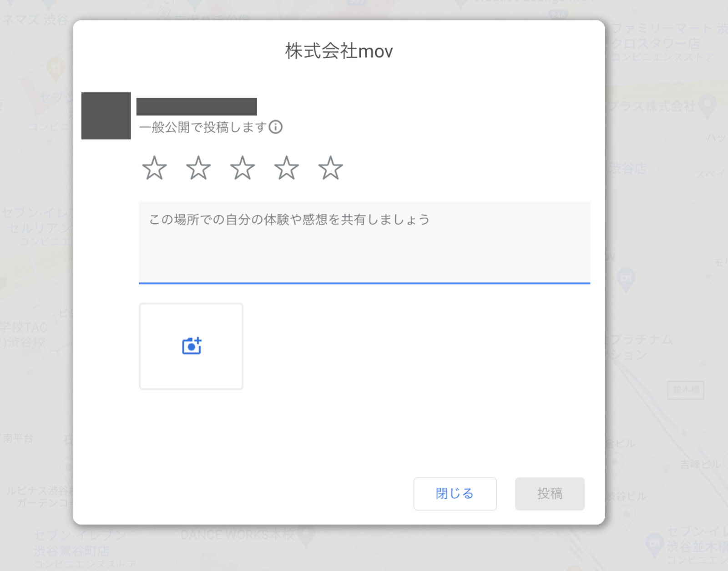Choose the third star rating
728x571 pixels.
[243, 168]
